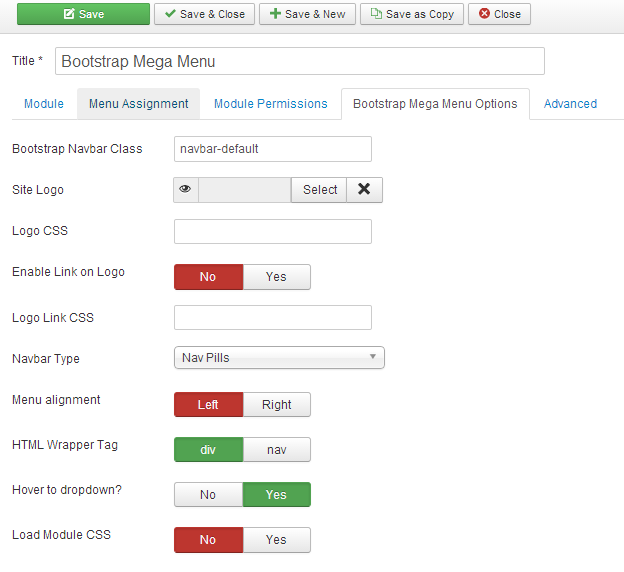Viewport: 624px width, 572px height.
Task: Set Hover to dropdown to Yes
Action: tap(277, 494)
